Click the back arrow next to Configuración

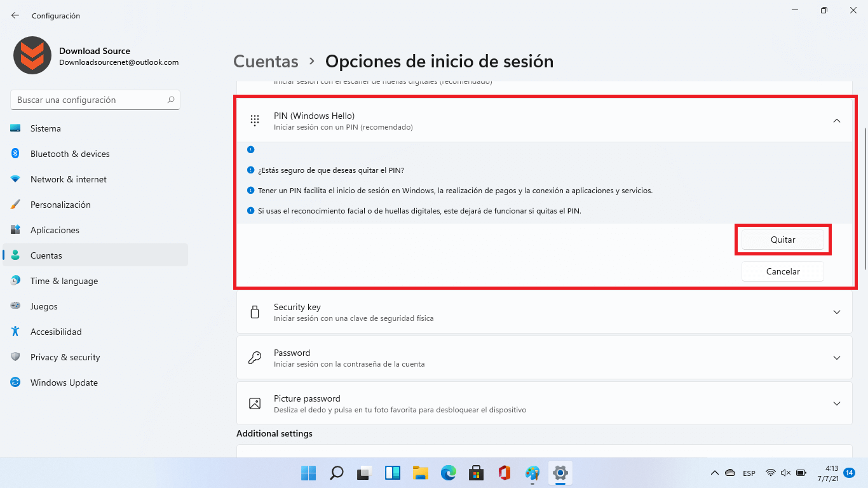click(x=15, y=15)
